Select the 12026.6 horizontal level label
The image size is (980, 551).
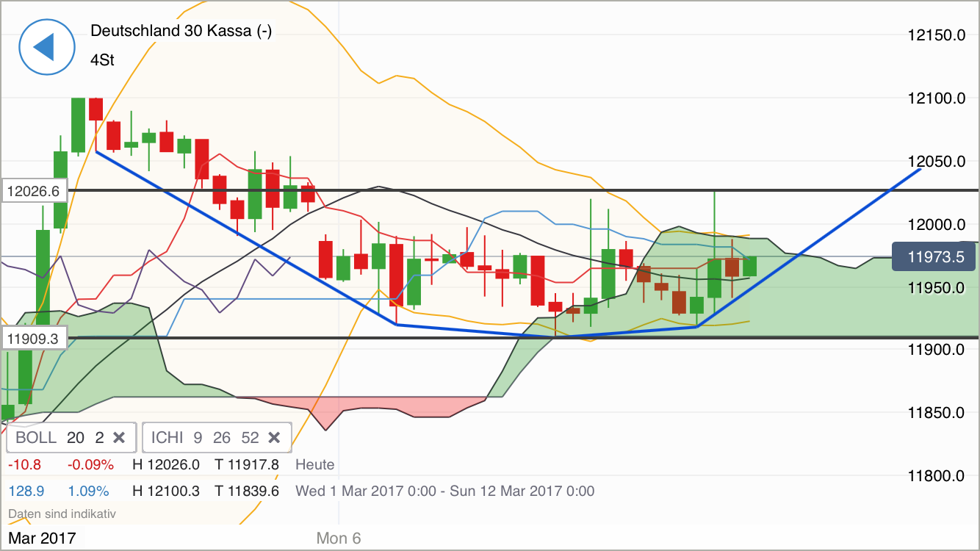point(34,190)
